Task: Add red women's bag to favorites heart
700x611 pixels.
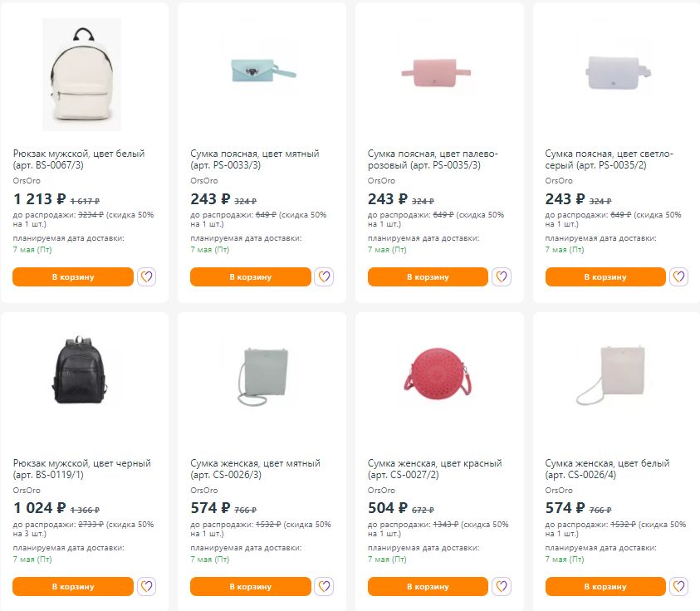Action: (x=502, y=586)
